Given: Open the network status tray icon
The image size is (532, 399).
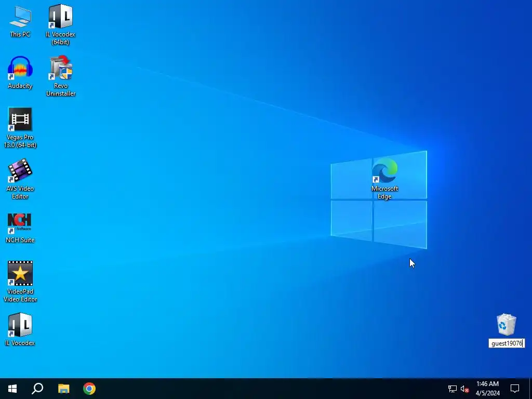Looking at the screenshot, I should point(453,389).
